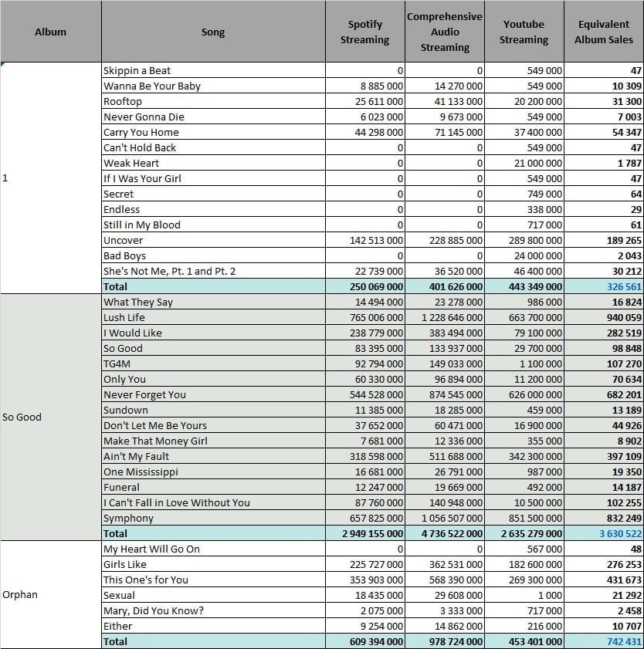This screenshot has height=649, width=644.
Task: Click the 'I Would Like' cell
Action: [x=213, y=333]
